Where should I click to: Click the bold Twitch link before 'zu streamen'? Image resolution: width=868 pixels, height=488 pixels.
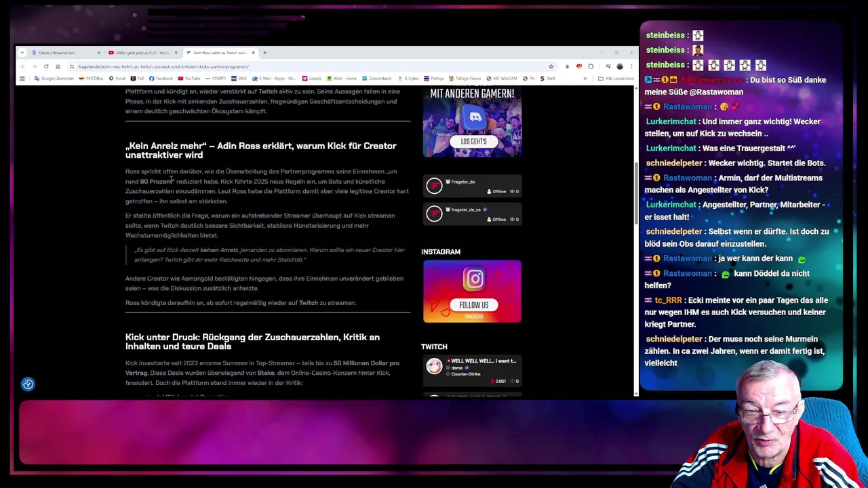309,303
